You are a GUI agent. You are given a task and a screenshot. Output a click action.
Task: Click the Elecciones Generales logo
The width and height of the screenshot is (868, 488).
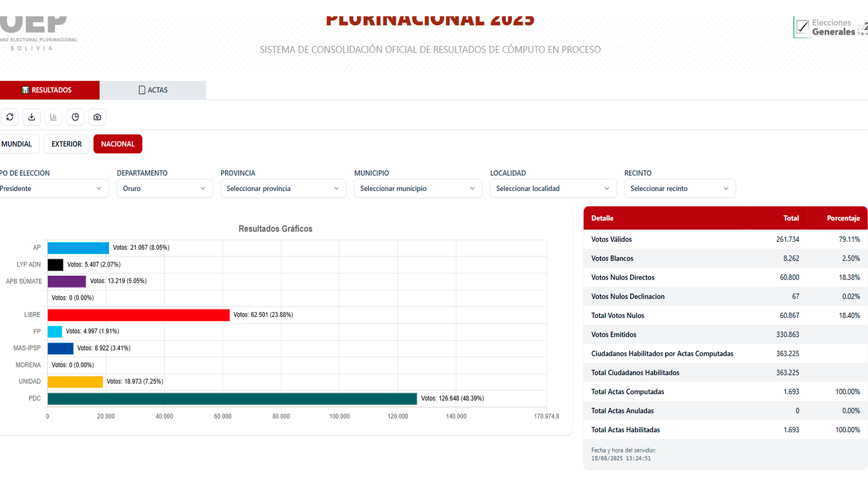pos(831,28)
